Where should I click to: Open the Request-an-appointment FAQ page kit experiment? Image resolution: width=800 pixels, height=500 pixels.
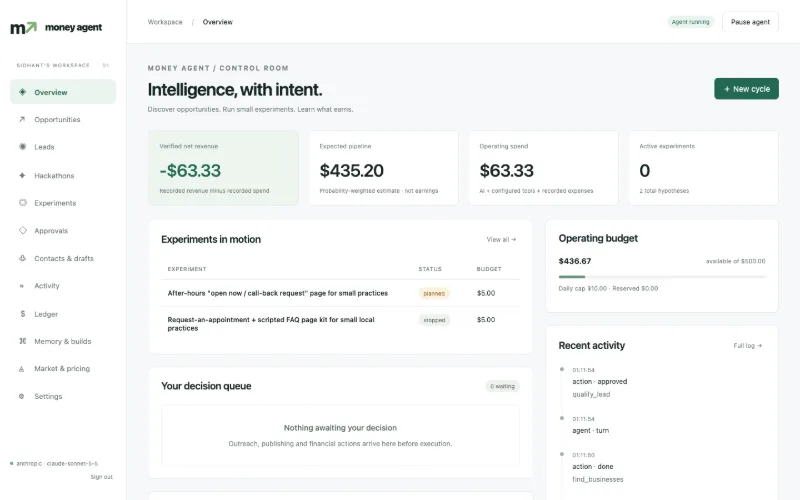271,324
